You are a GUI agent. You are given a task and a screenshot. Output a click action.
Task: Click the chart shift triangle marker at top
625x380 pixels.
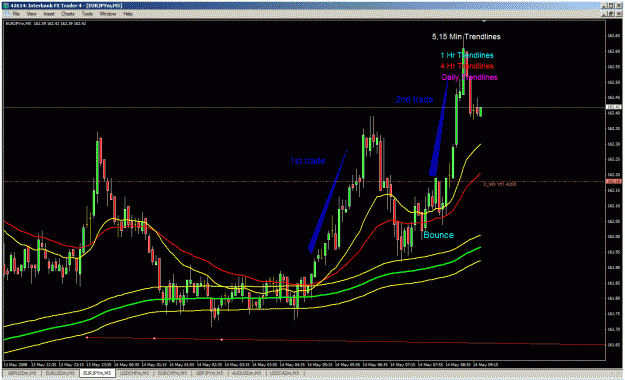coord(484,21)
